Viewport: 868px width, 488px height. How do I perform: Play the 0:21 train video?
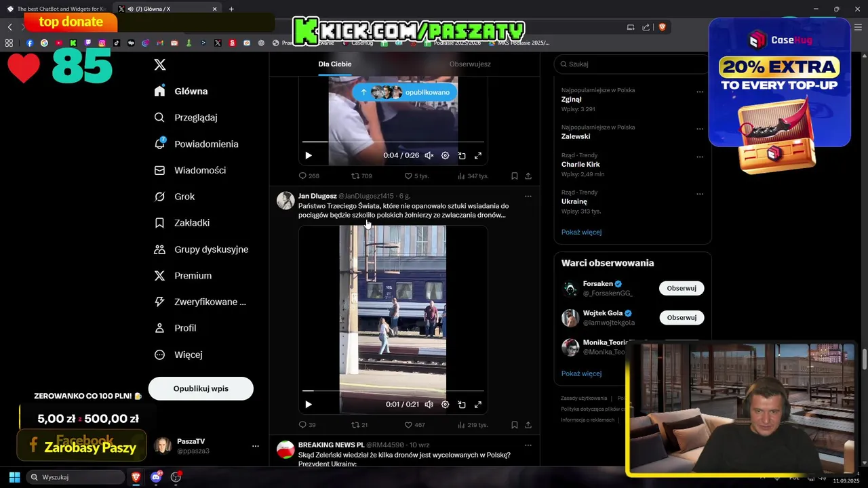pyautogui.click(x=309, y=404)
